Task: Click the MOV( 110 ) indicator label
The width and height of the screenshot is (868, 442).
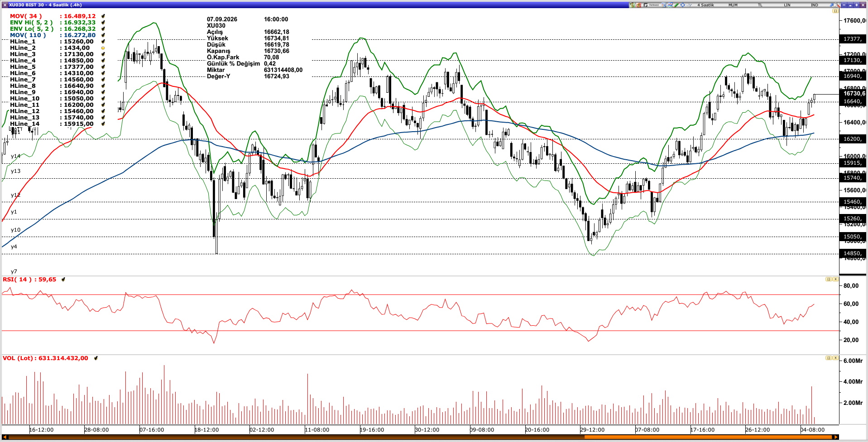Action: point(28,35)
